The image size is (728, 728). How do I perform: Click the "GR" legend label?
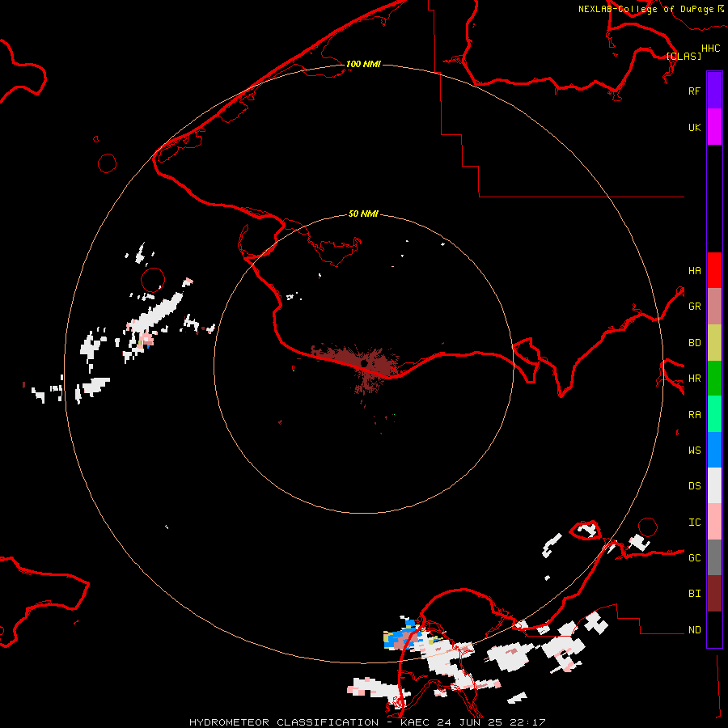click(694, 307)
